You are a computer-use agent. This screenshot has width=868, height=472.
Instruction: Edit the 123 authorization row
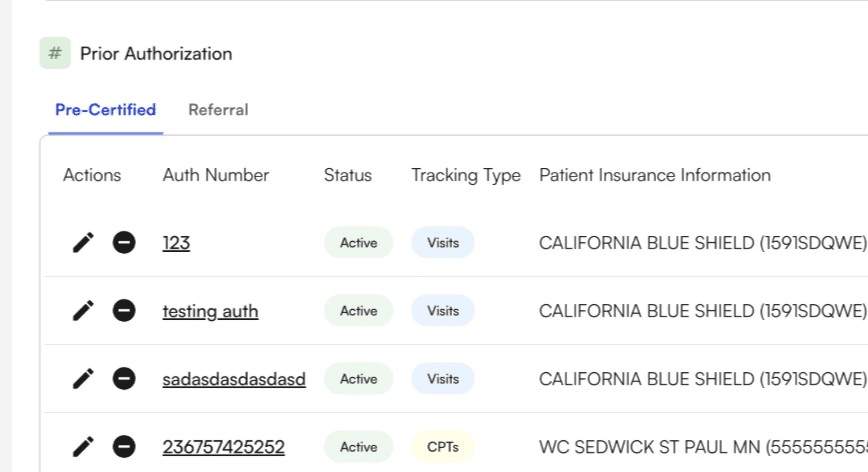[x=84, y=242]
